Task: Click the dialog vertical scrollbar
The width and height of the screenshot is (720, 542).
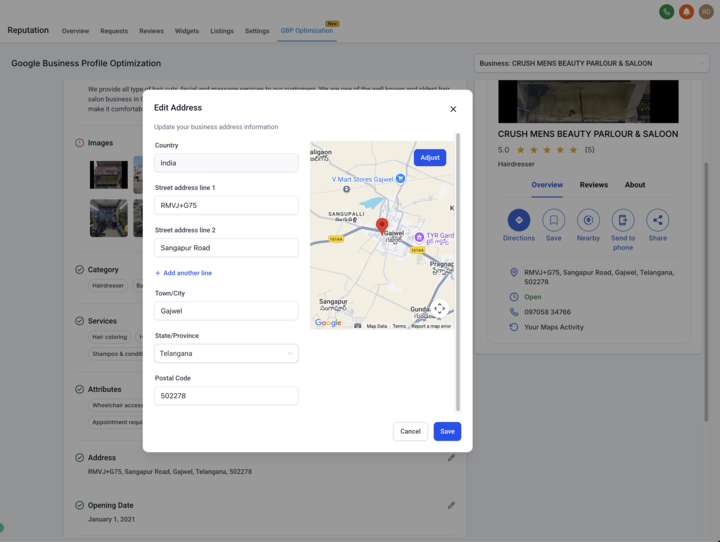Action: (457, 272)
